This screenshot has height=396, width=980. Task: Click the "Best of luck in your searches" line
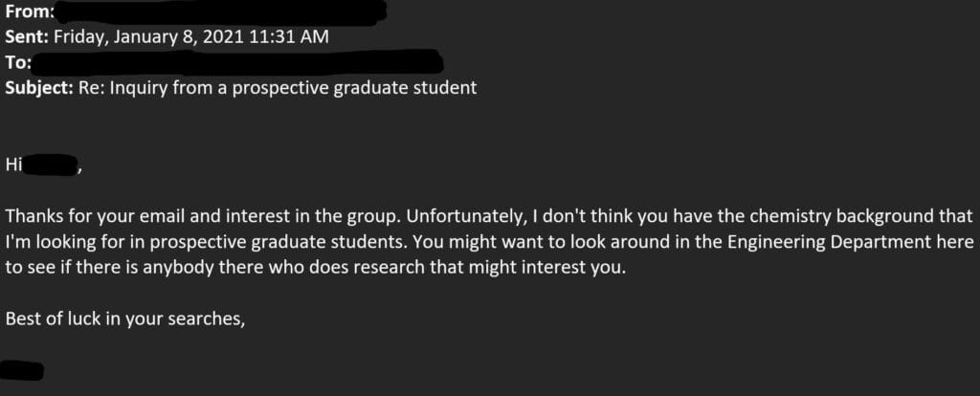click(x=124, y=319)
